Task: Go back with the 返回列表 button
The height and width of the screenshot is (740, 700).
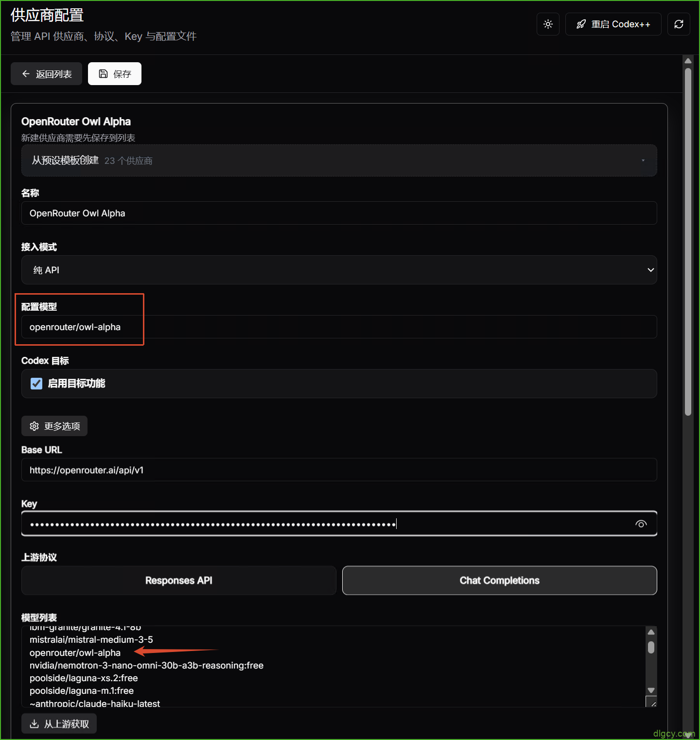Action: (x=47, y=74)
